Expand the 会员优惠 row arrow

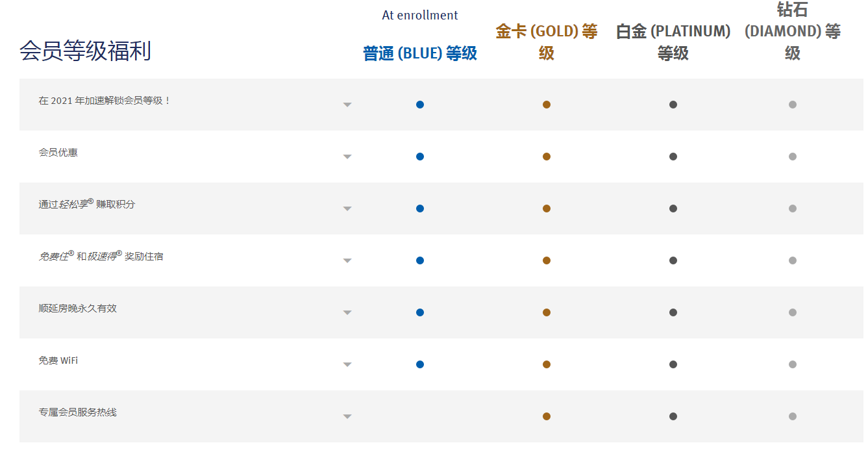pyautogui.click(x=347, y=157)
